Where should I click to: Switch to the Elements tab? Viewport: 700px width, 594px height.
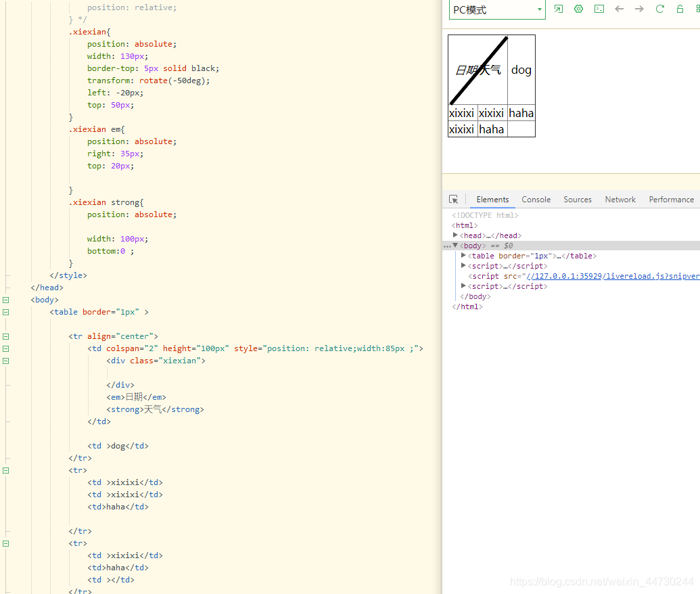pos(492,200)
